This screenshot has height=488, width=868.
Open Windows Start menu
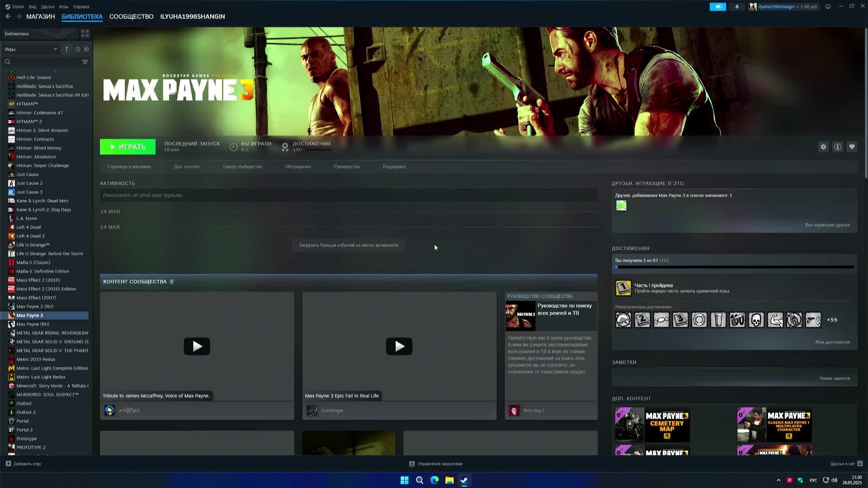point(405,480)
